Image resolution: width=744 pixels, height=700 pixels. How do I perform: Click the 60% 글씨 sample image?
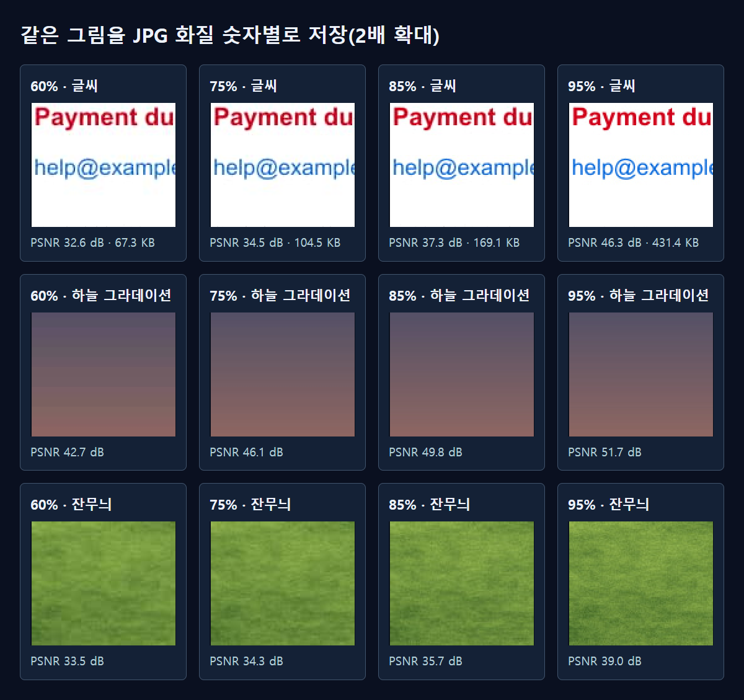(104, 165)
